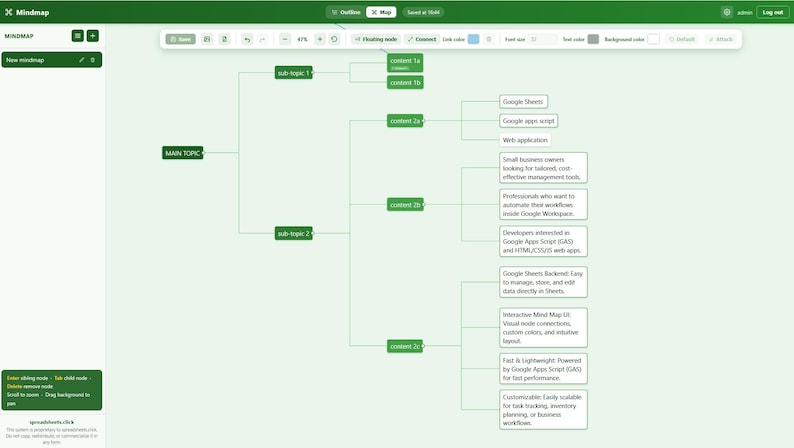Select New mindmap in the sidebar
The image size is (794, 448).
(x=52, y=60)
